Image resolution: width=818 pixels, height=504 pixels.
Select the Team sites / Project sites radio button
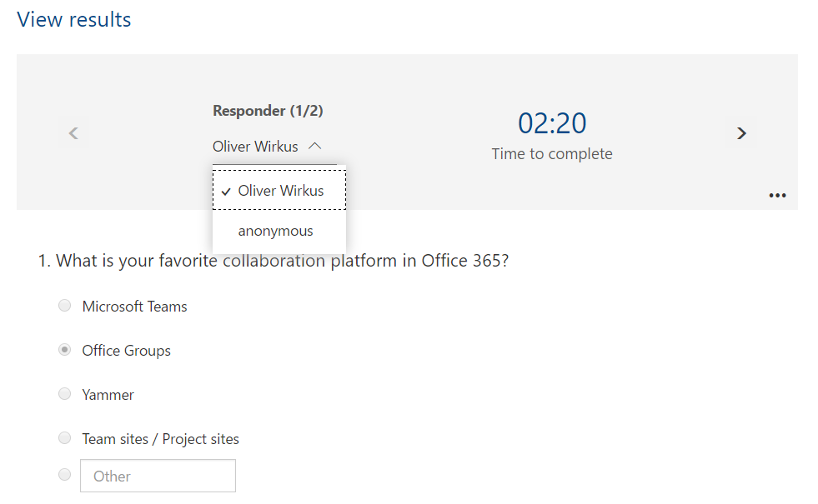click(x=65, y=438)
